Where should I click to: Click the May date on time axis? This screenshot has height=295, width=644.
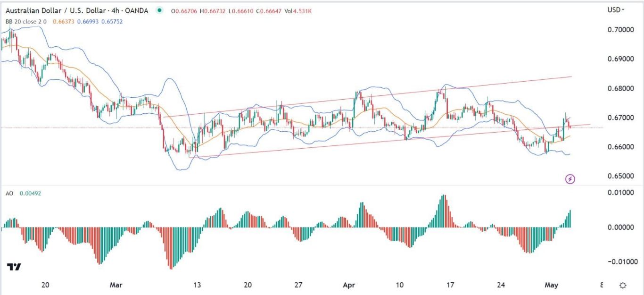coord(551,285)
